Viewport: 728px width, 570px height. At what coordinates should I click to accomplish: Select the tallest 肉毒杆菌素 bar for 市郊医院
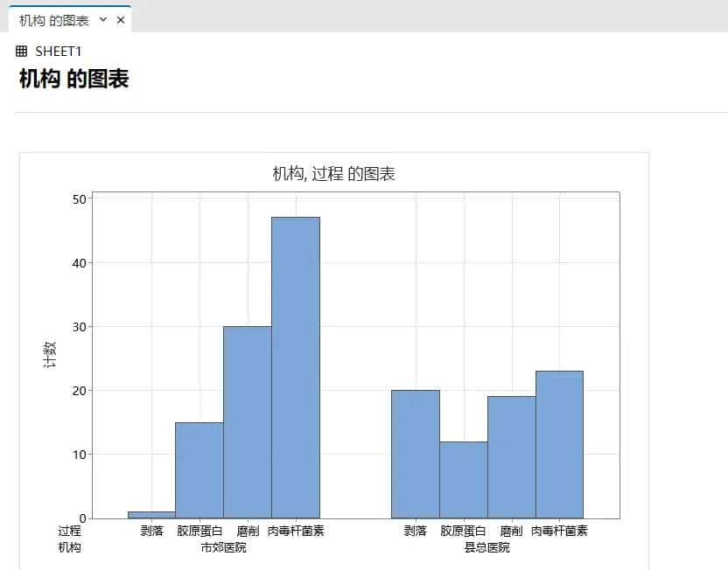pos(297,367)
